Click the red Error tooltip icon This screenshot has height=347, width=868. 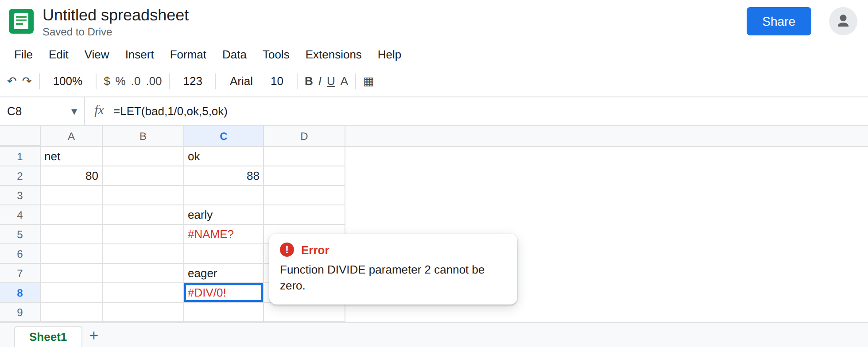pos(287,250)
